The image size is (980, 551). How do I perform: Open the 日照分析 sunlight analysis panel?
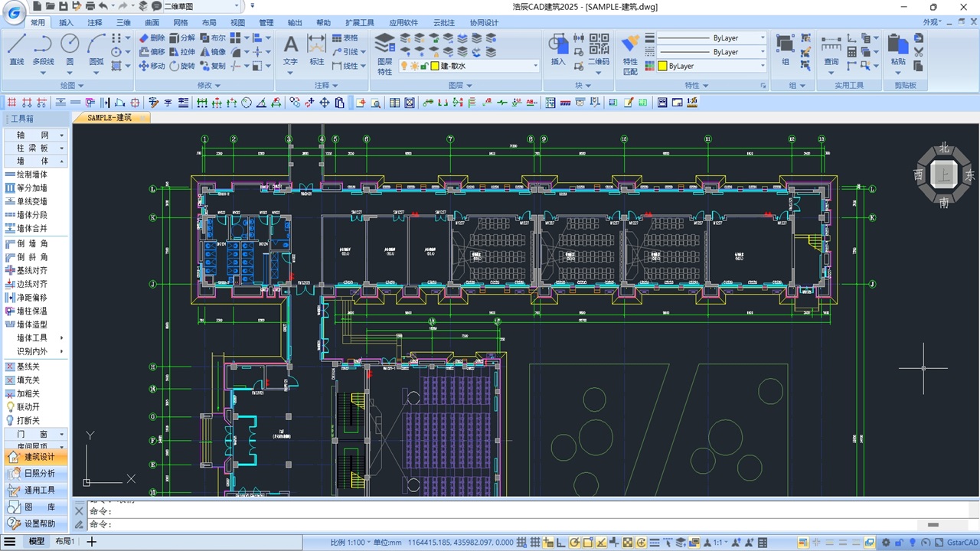39,474
